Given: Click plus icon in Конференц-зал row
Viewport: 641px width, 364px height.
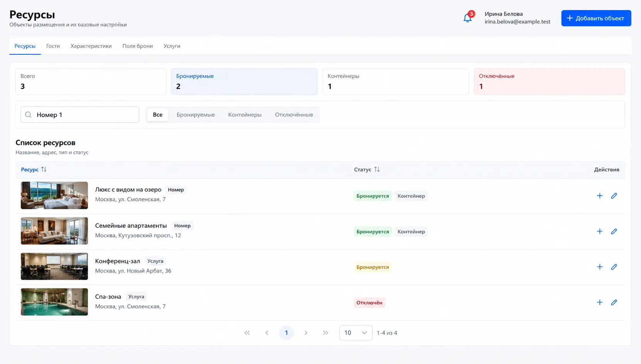Looking at the screenshot, I should (600, 267).
